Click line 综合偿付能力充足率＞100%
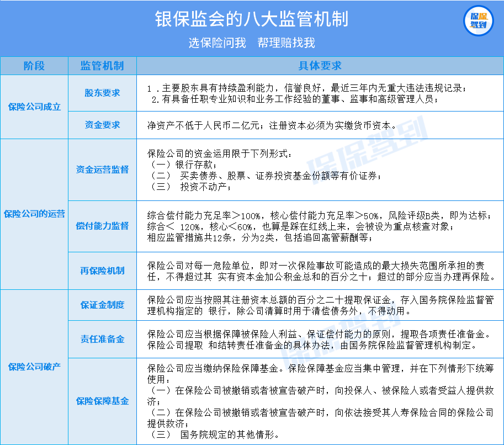The width and height of the screenshot is (504, 445). pyautogui.click(x=319, y=215)
